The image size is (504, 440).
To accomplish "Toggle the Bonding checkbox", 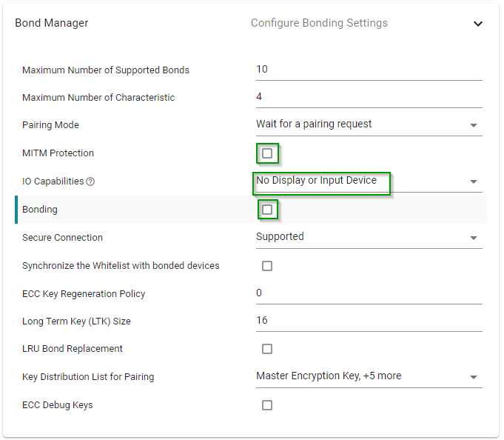I will (267, 210).
